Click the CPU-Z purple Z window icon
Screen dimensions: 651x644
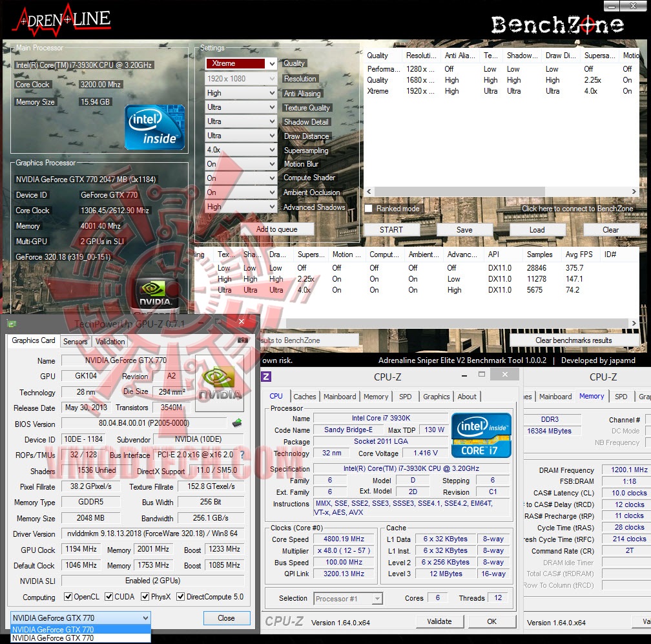[x=266, y=377]
